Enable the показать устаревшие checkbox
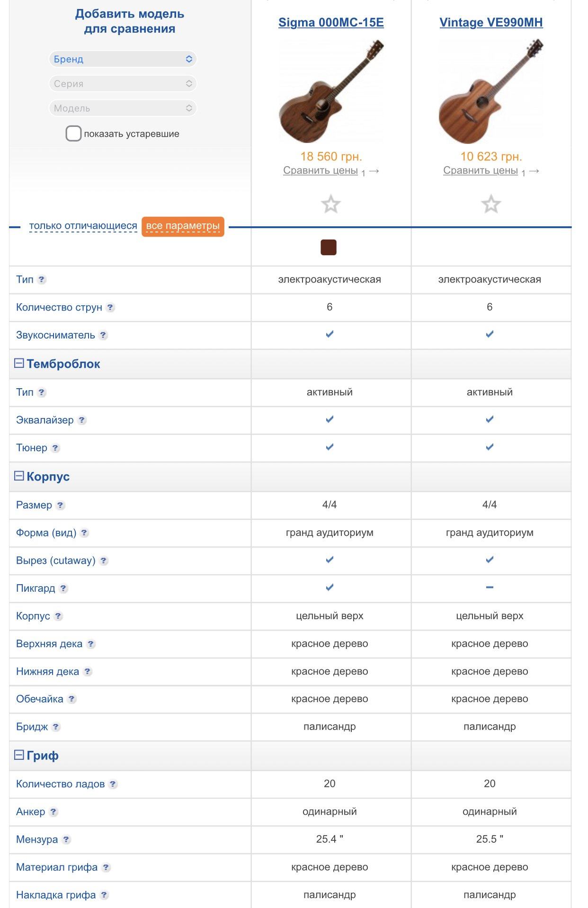Image resolution: width=588 pixels, height=908 pixels. point(73,134)
